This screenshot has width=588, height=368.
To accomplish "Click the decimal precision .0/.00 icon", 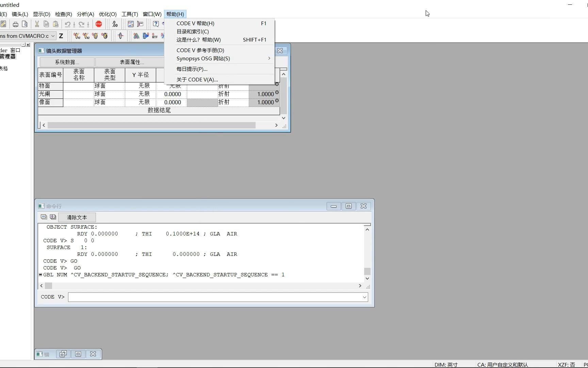I will [115, 24].
